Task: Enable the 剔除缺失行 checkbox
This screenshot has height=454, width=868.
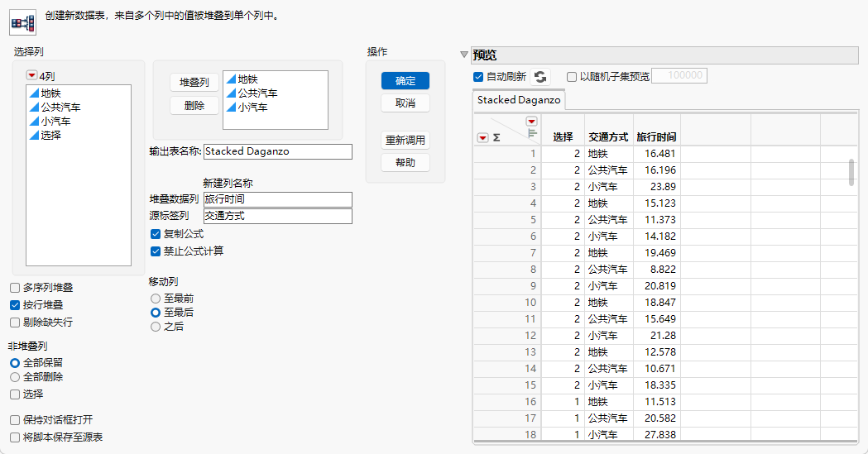Action: (15, 323)
